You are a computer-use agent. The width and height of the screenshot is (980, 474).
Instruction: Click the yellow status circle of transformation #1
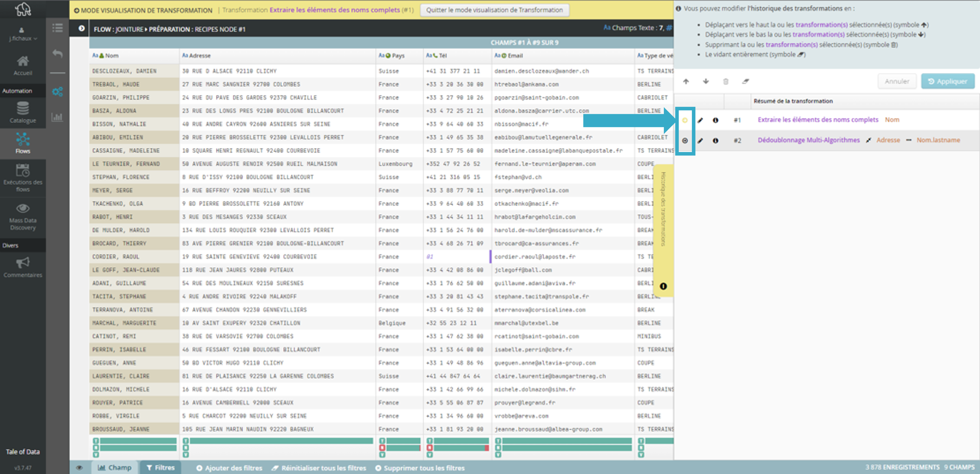(685, 120)
